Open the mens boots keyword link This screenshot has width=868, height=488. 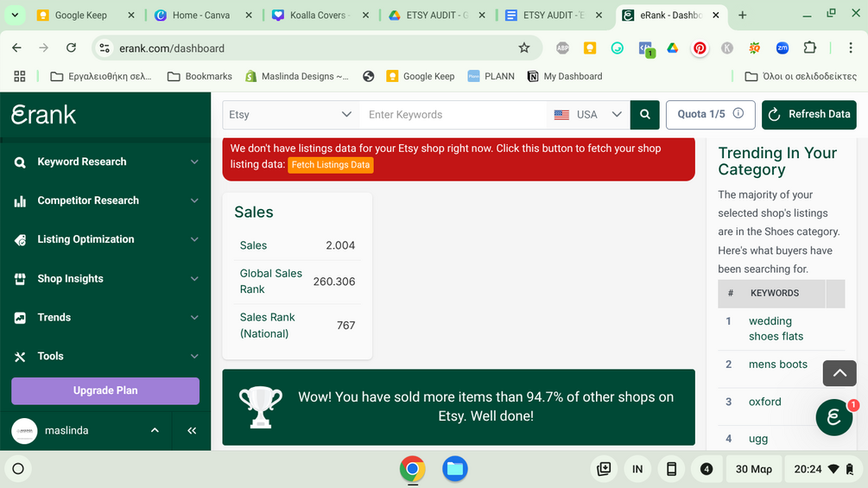pyautogui.click(x=778, y=364)
